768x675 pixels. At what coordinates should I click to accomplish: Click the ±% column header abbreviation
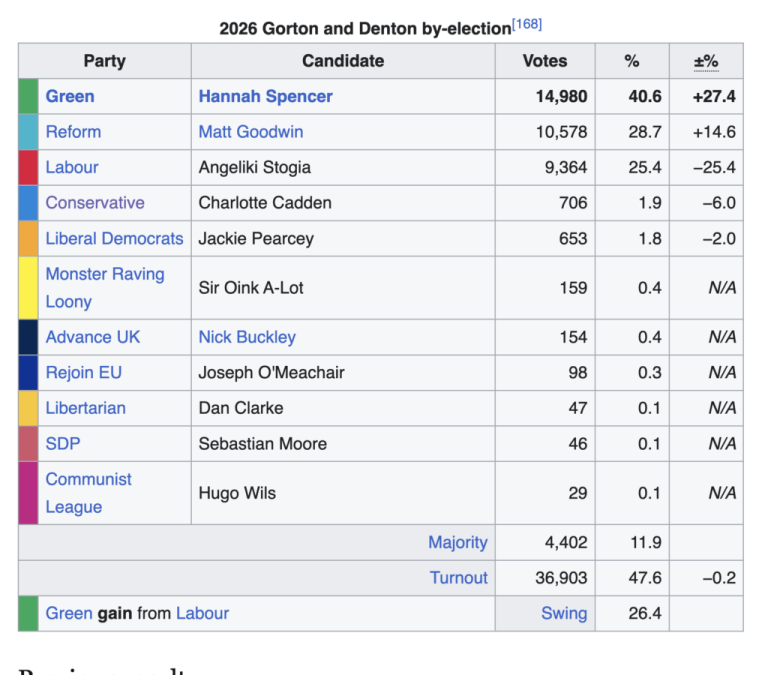coord(706,61)
